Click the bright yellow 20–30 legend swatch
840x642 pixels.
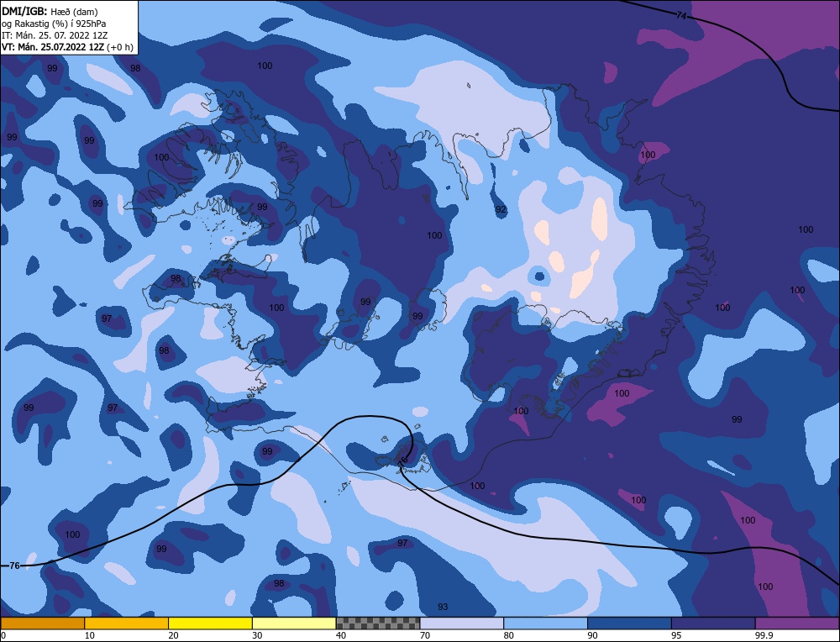[211, 624]
